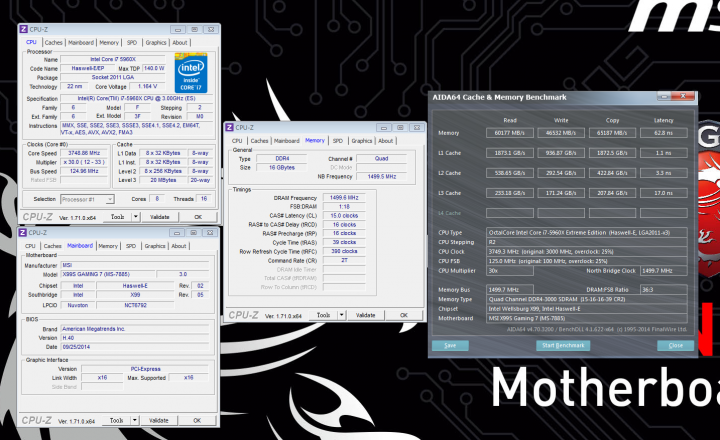The image size is (720, 440).
Task: Click L3 Cache Latency value 17.0 ns
Action: (x=664, y=193)
